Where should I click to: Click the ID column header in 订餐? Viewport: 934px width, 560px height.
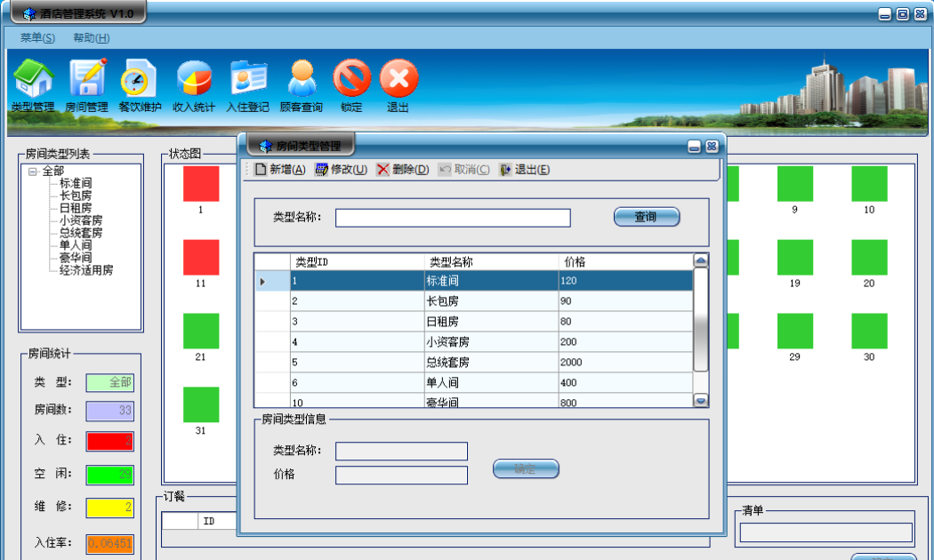(217, 521)
